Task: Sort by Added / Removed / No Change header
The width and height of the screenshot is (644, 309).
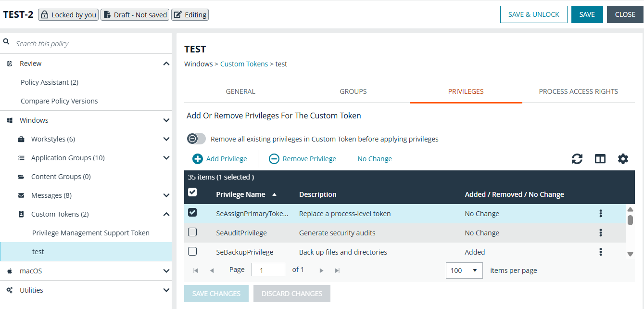Action: [x=515, y=194]
